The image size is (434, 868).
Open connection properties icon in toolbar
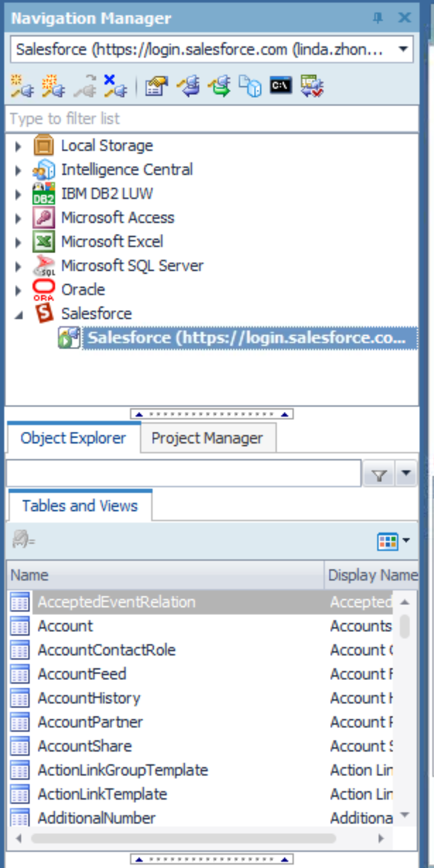(x=156, y=86)
